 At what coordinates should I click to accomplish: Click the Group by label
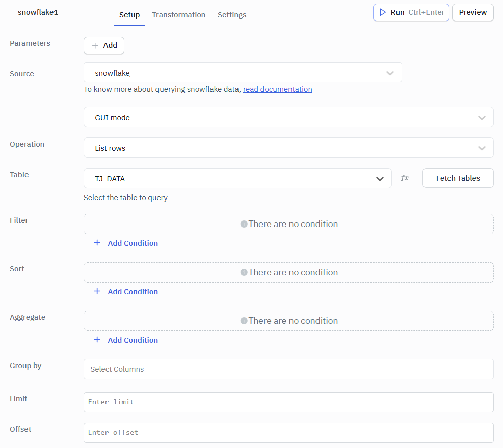pyautogui.click(x=25, y=366)
